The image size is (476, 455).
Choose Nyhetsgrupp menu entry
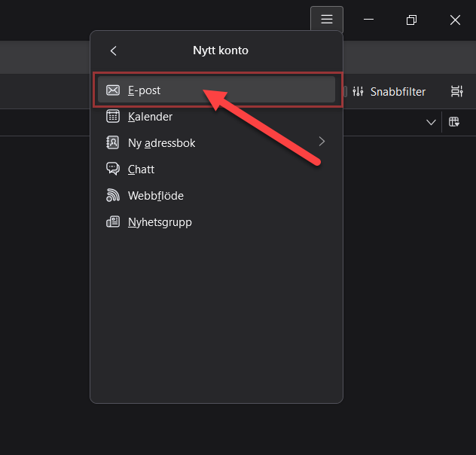click(x=216, y=222)
